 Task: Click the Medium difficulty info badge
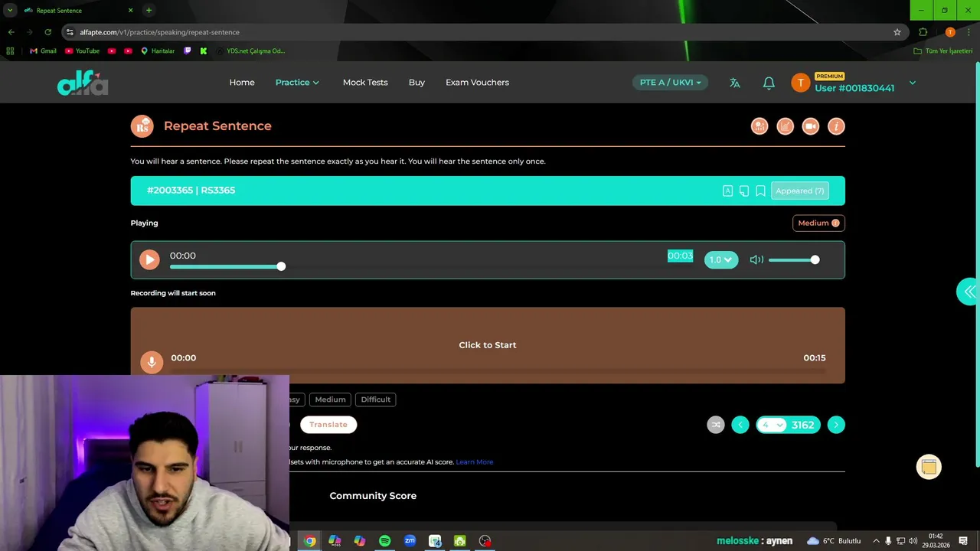point(818,223)
